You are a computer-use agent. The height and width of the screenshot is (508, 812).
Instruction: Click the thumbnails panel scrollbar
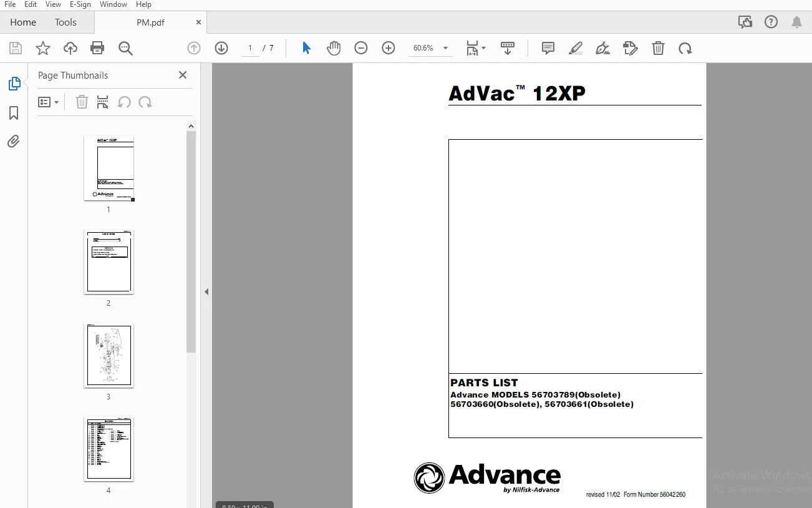[x=191, y=241]
